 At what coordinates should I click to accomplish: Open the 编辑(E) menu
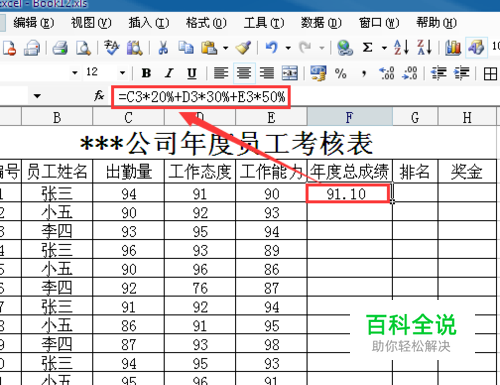pyautogui.click(x=33, y=23)
